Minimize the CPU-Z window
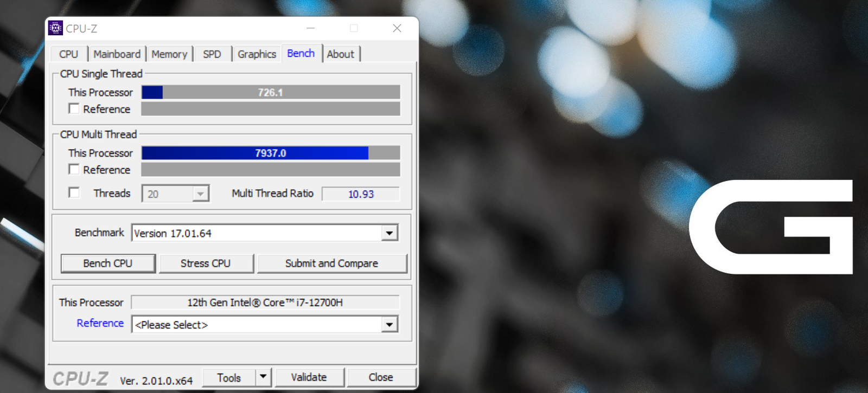Viewport: 868px width, 393px height. tap(310, 28)
